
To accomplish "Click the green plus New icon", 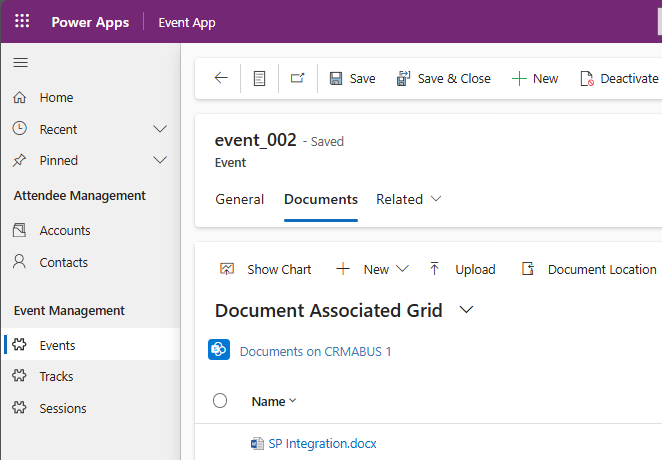I will click(x=519, y=78).
